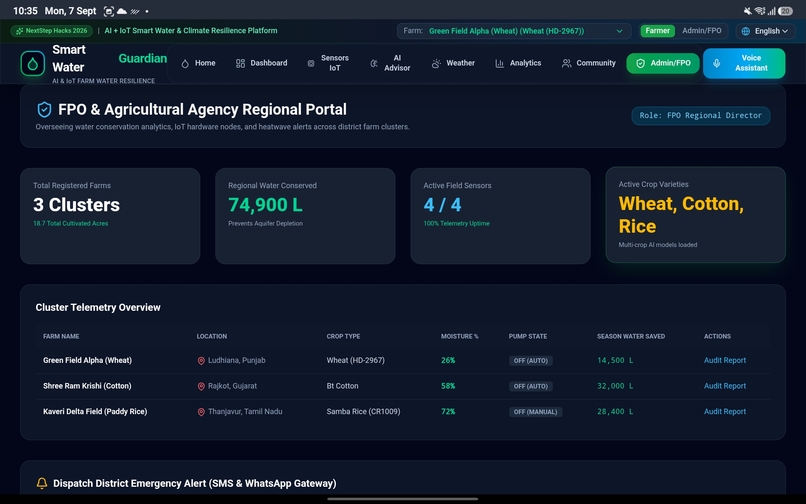Switch role toggle to Farmer
The width and height of the screenshot is (806, 504).
pos(657,31)
